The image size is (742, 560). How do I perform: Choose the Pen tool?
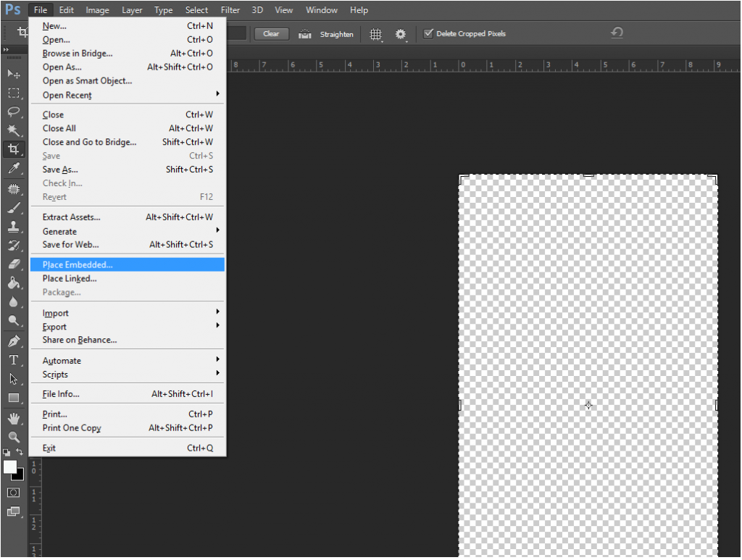14,340
